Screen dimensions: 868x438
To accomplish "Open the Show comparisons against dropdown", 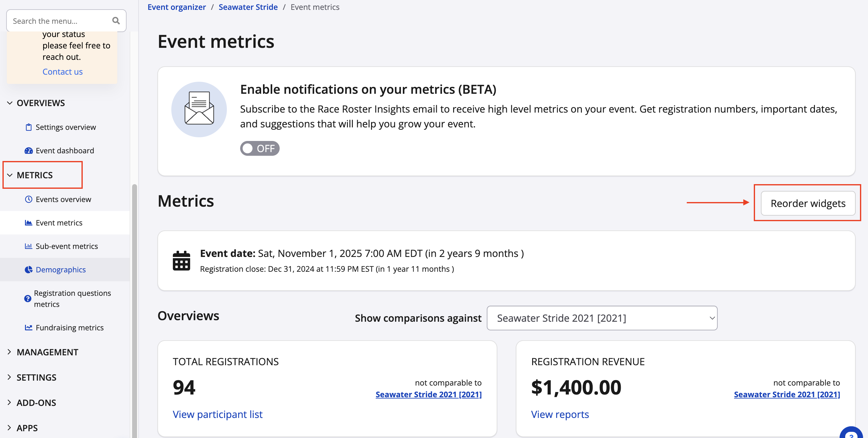I will 602,318.
